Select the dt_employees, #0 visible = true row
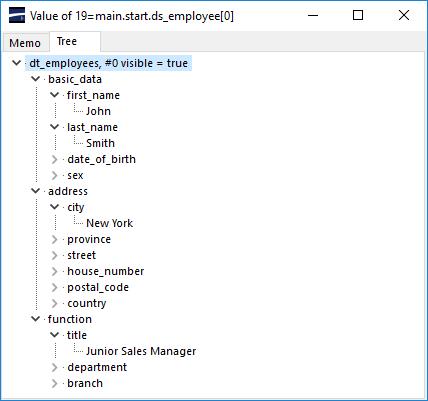 (109, 63)
